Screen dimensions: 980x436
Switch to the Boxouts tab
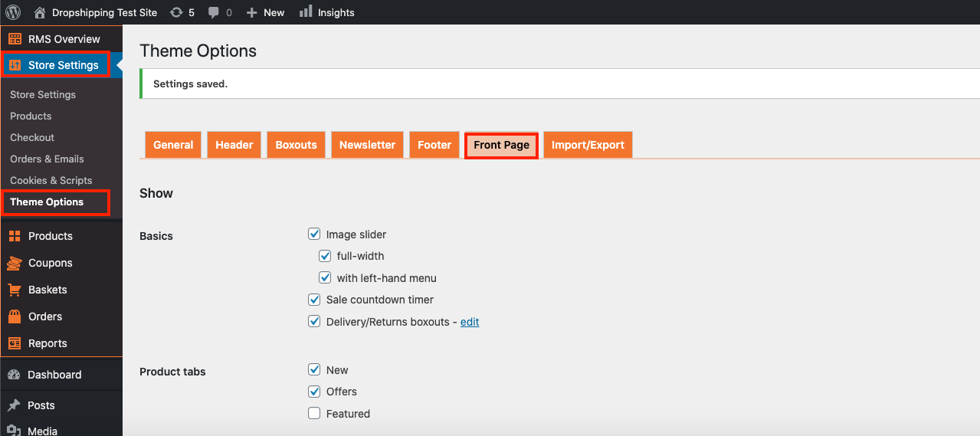click(296, 145)
